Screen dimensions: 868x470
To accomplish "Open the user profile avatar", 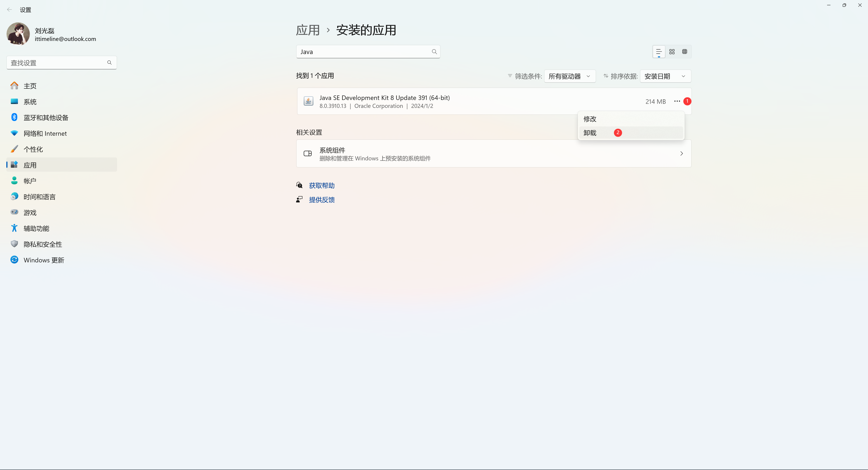I will click(x=18, y=34).
